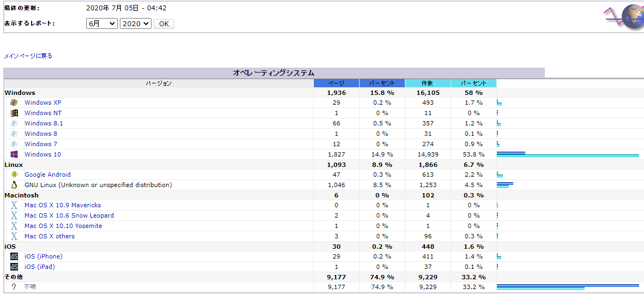Follow the Google Android link
The width and height of the screenshot is (644, 294).
(47, 175)
